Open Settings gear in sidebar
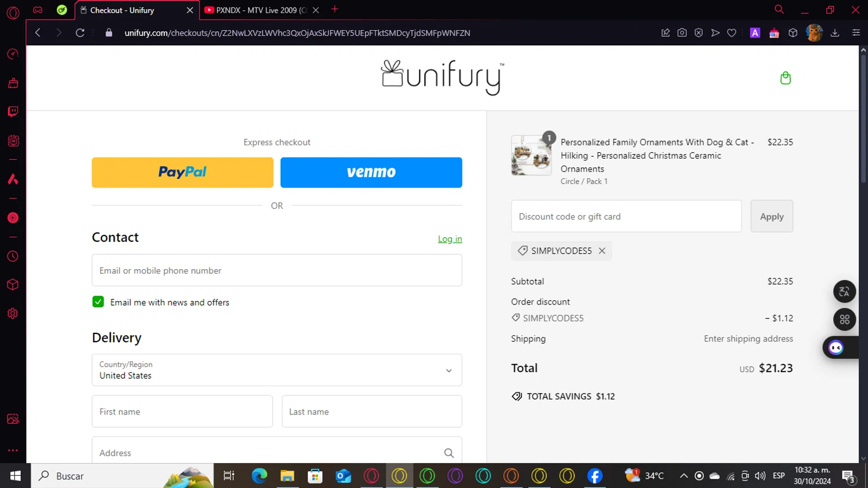The height and width of the screenshot is (488, 868). coord(13,314)
